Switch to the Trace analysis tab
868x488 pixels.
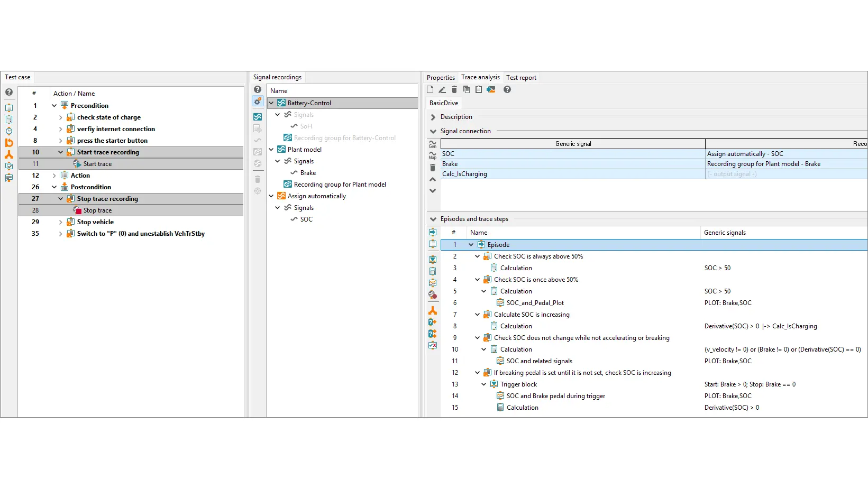pyautogui.click(x=480, y=77)
